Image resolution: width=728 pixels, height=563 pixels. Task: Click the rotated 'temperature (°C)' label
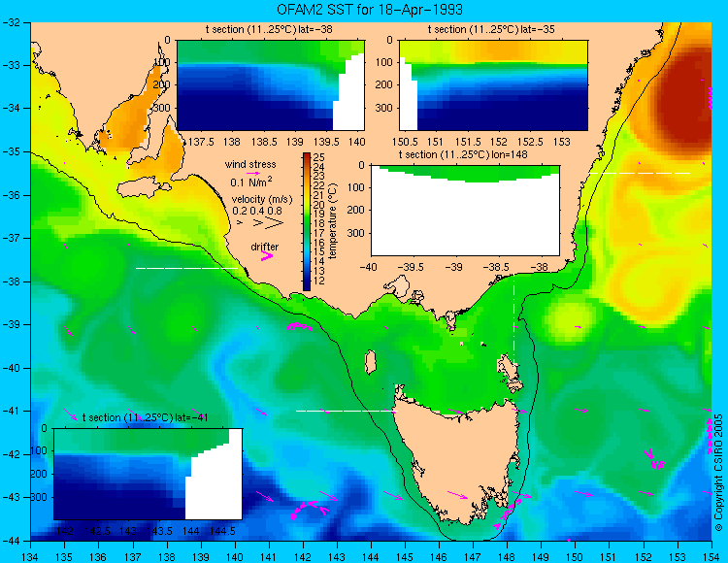pos(333,220)
